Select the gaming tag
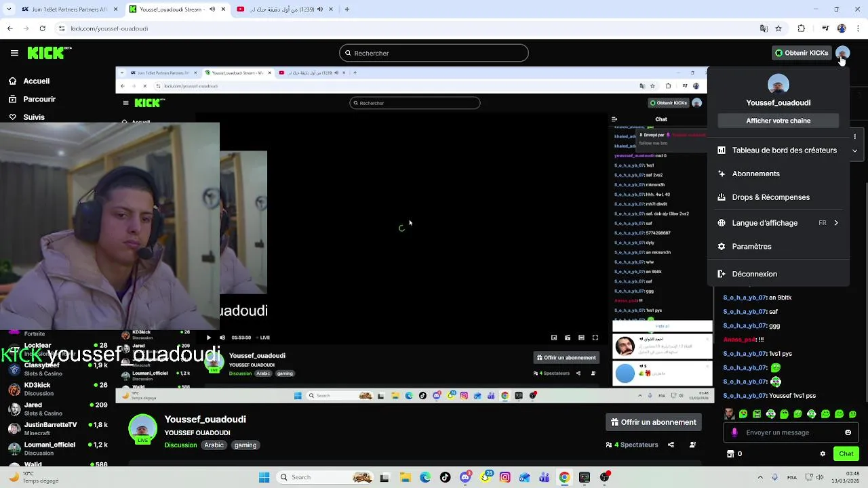The height and width of the screenshot is (488, 868). (245, 445)
